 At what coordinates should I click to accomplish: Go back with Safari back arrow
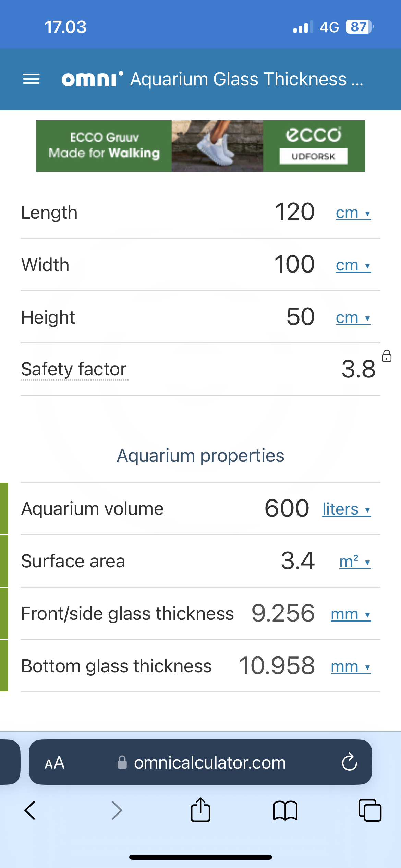[x=30, y=810]
